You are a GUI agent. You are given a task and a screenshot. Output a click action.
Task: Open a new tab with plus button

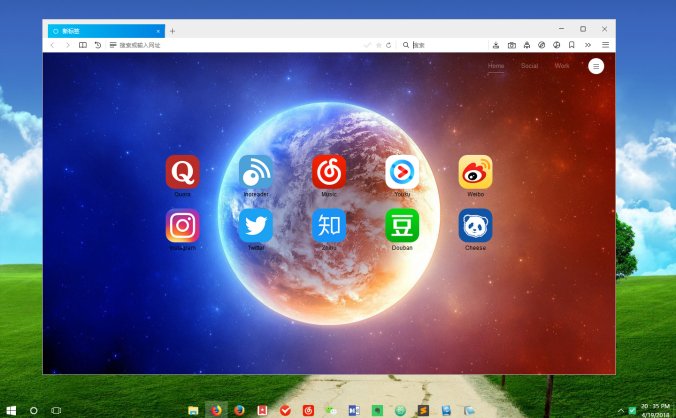click(172, 31)
